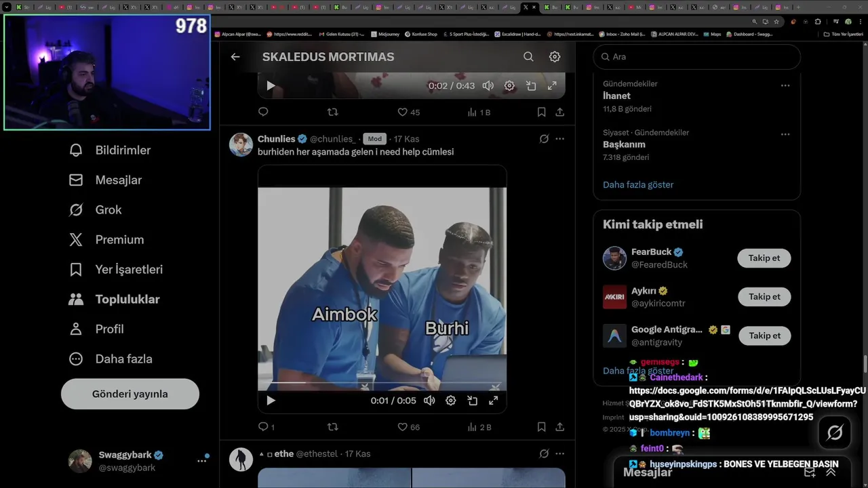Like the post showing 45 likes

[408, 113]
